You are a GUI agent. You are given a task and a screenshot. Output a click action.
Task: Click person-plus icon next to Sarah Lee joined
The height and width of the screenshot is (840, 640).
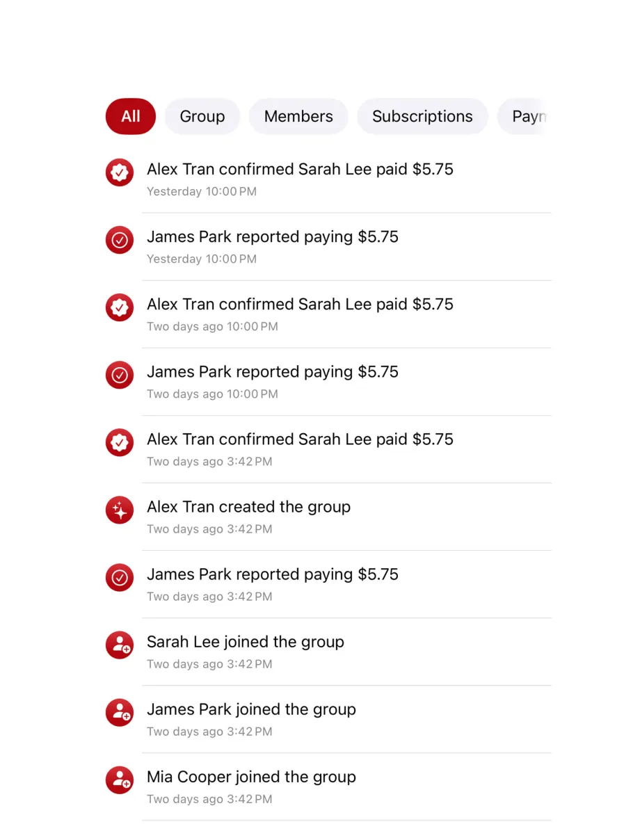click(120, 645)
